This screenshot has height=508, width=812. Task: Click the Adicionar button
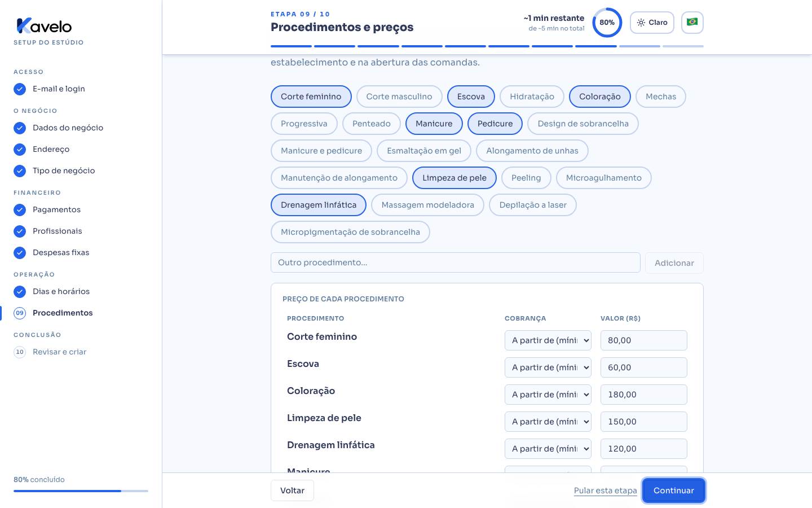[674, 263]
